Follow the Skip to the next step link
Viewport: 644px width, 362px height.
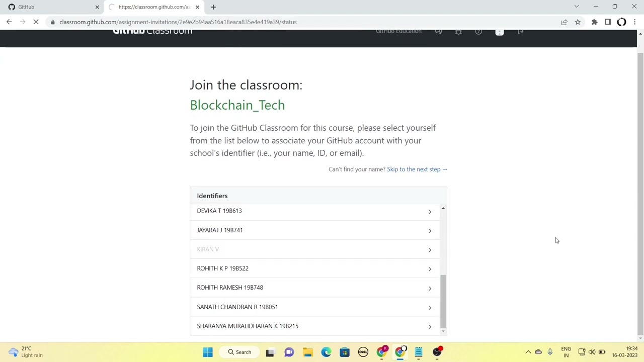coord(417,169)
